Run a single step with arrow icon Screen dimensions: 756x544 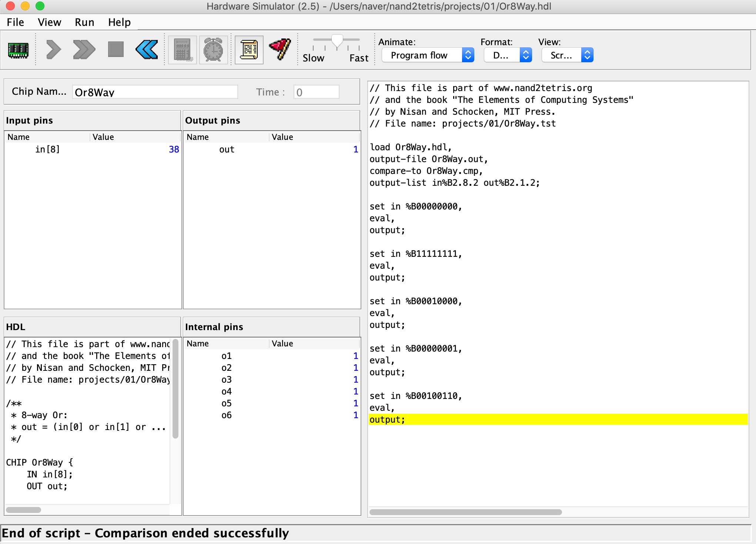54,50
